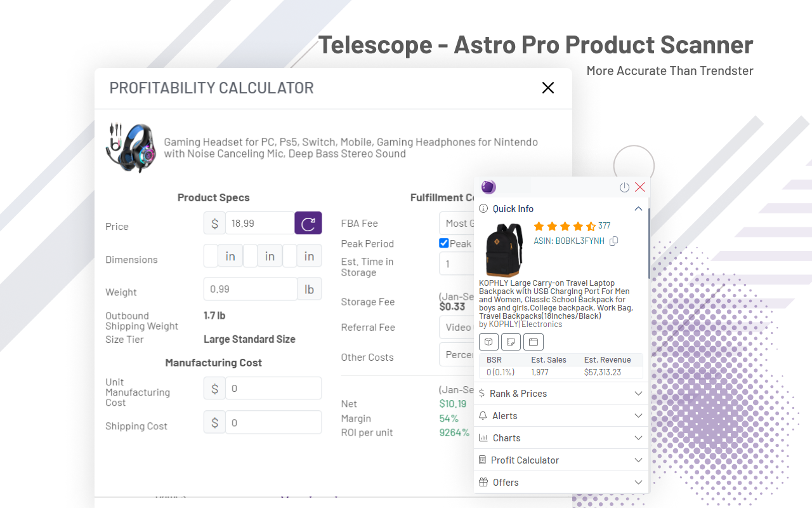Click the Weight input field
Viewport: 812px width, 508px height.
tap(251, 289)
